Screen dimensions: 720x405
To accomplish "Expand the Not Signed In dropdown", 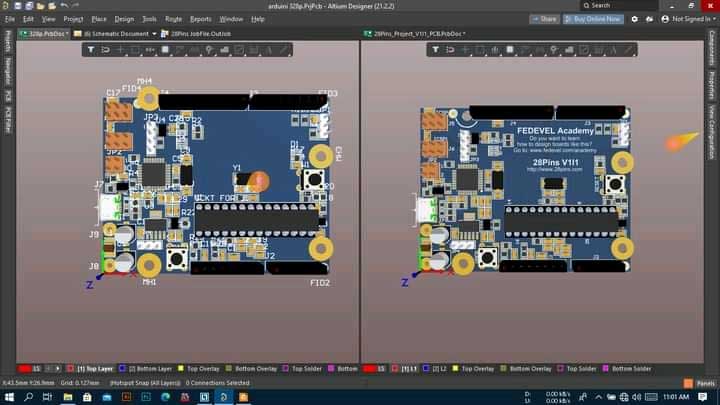I will (713, 18).
